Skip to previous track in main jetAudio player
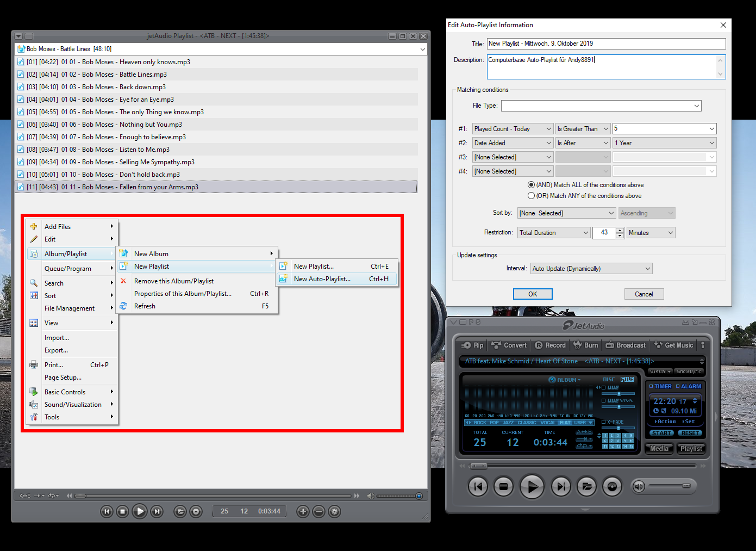This screenshot has height=551, width=756. click(x=478, y=486)
